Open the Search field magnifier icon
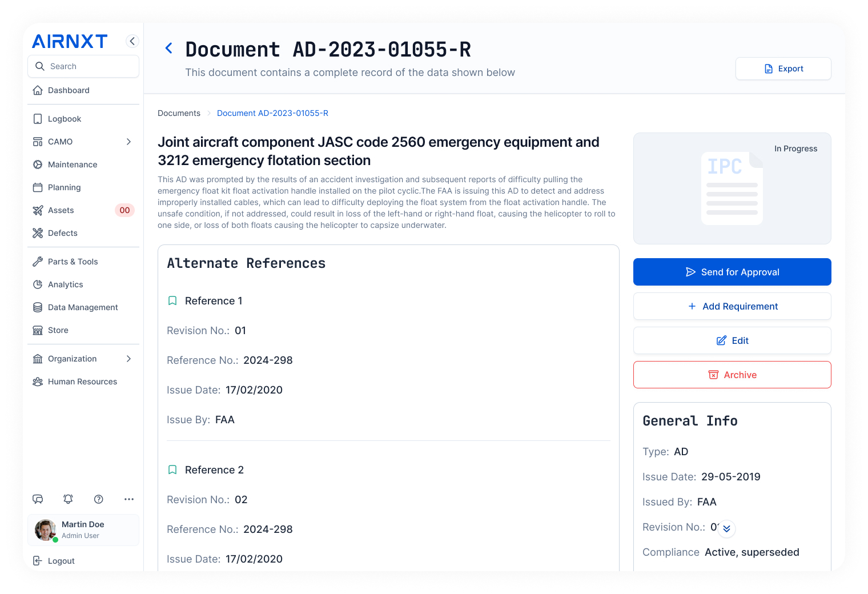 39,66
